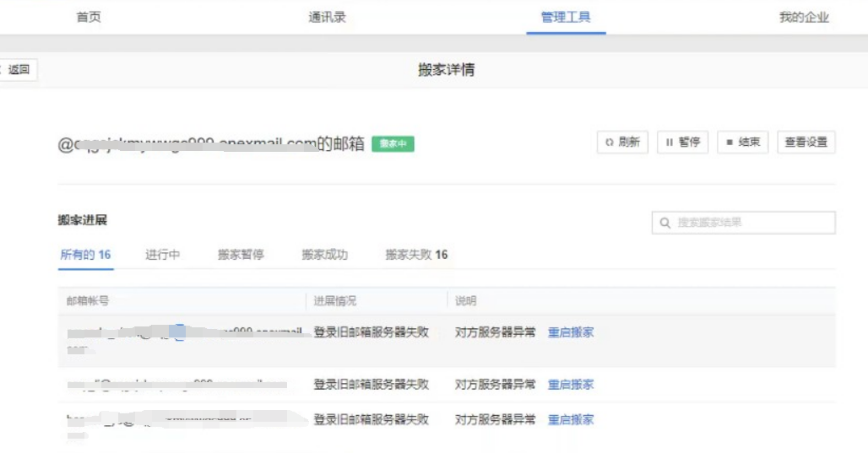Open the 首页 home navigation item
868x453 pixels.
[89, 17]
